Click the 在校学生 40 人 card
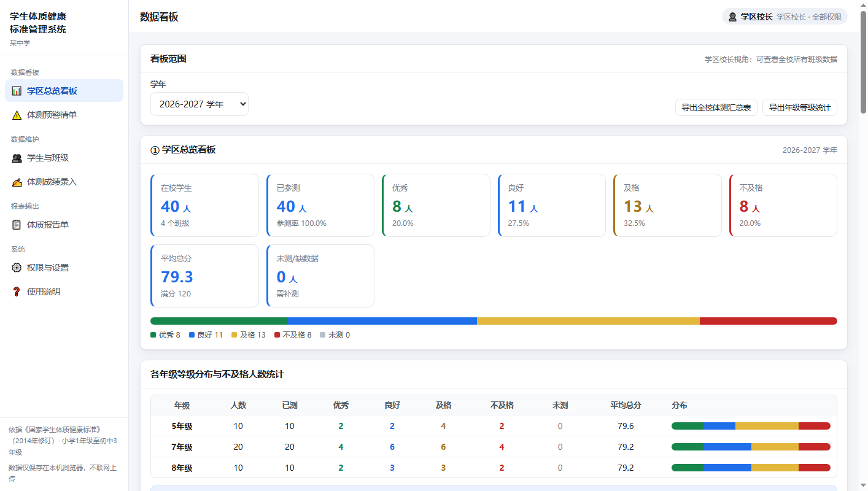This screenshot has height=491, width=868. pyautogui.click(x=204, y=205)
